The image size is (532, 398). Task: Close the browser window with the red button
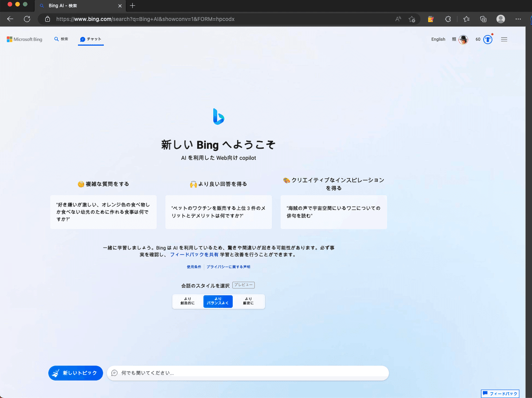(x=11, y=4)
